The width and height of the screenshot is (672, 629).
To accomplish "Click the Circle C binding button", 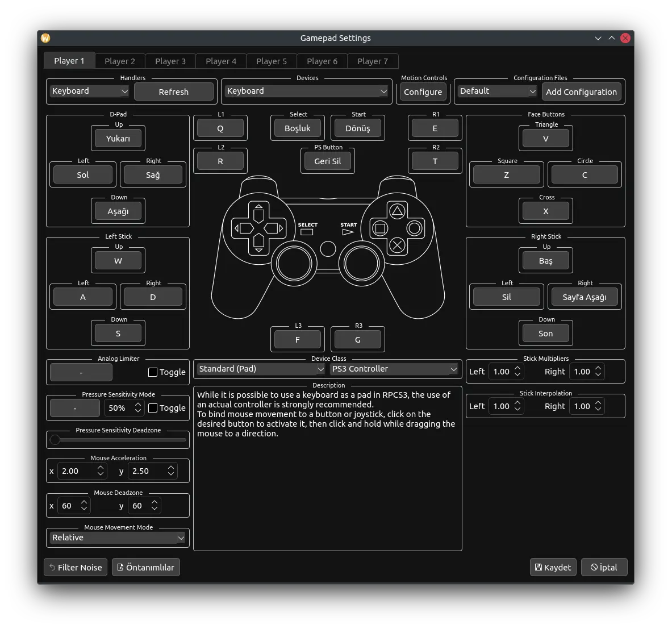I will [585, 175].
